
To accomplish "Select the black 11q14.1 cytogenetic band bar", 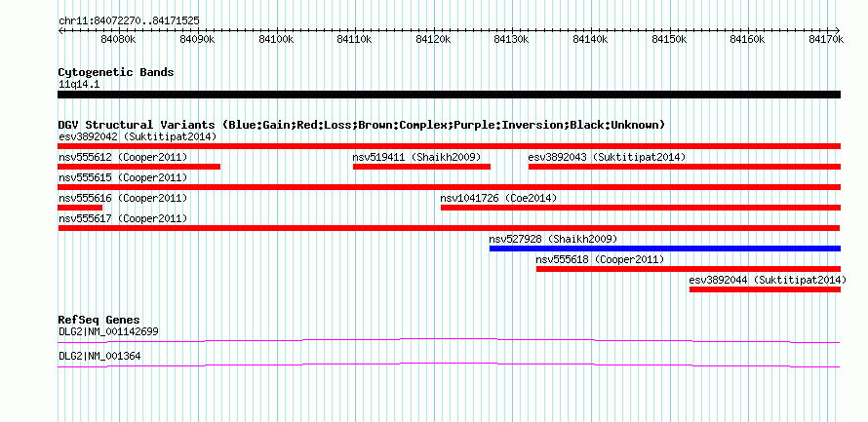I will coord(449,95).
